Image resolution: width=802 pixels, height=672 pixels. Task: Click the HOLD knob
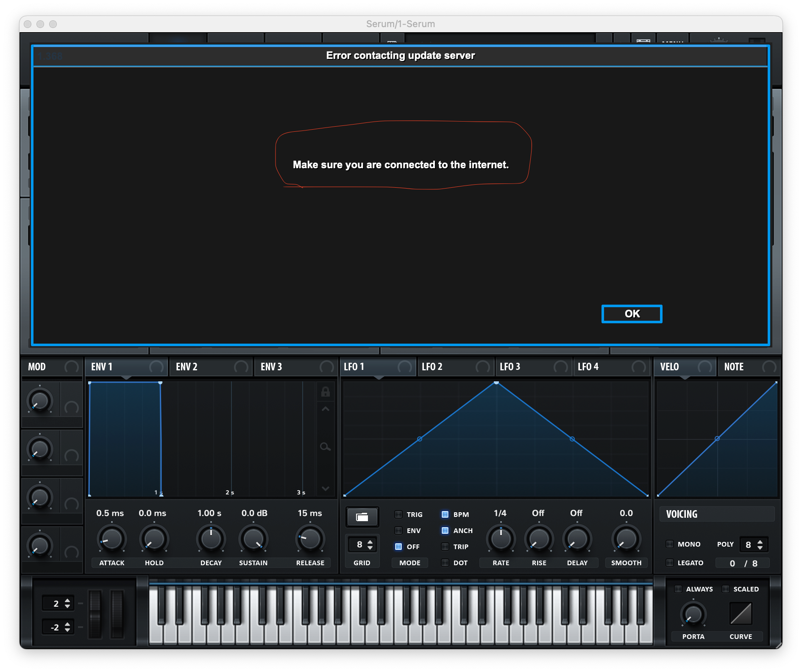point(154,539)
